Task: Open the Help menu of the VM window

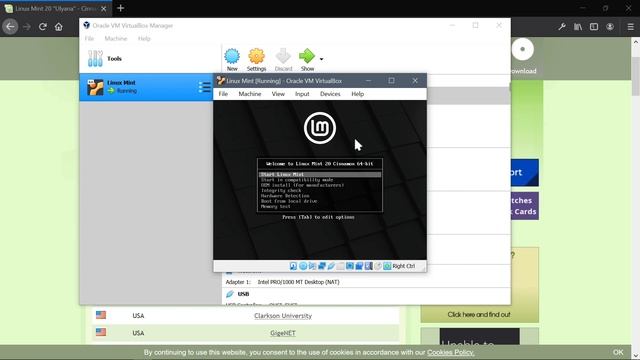Action: tap(358, 94)
